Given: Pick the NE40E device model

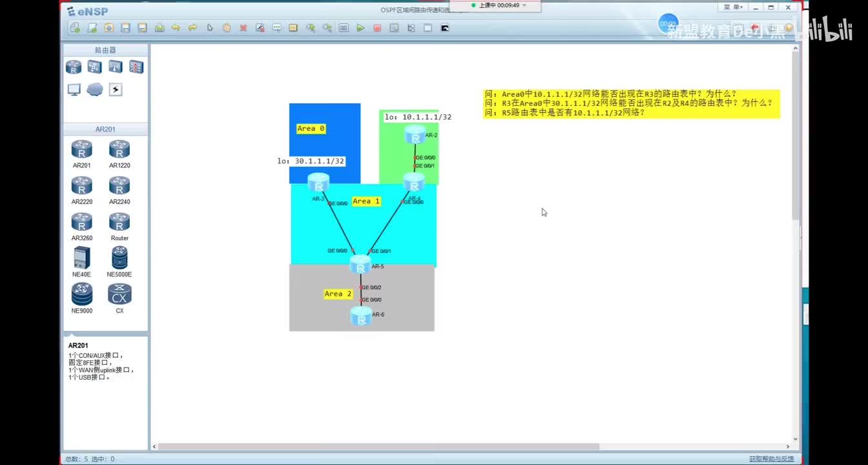Looking at the screenshot, I should coord(82,262).
